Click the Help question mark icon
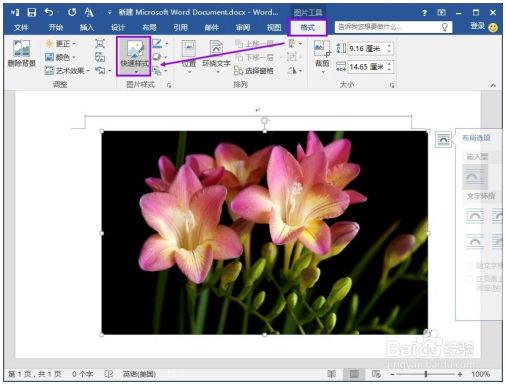Image resolution: width=506 pixels, height=385 pixels. [x=424, y=13]
